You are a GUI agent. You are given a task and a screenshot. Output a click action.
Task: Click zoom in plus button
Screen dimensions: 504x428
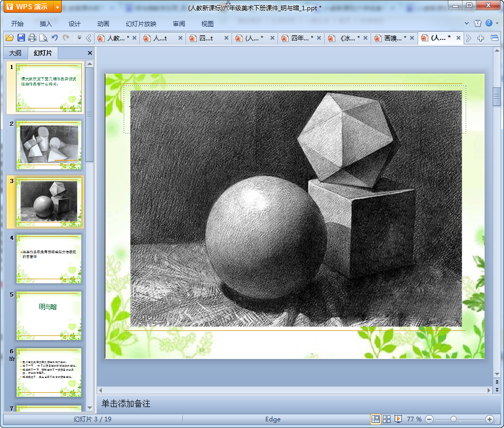(489, 419)
